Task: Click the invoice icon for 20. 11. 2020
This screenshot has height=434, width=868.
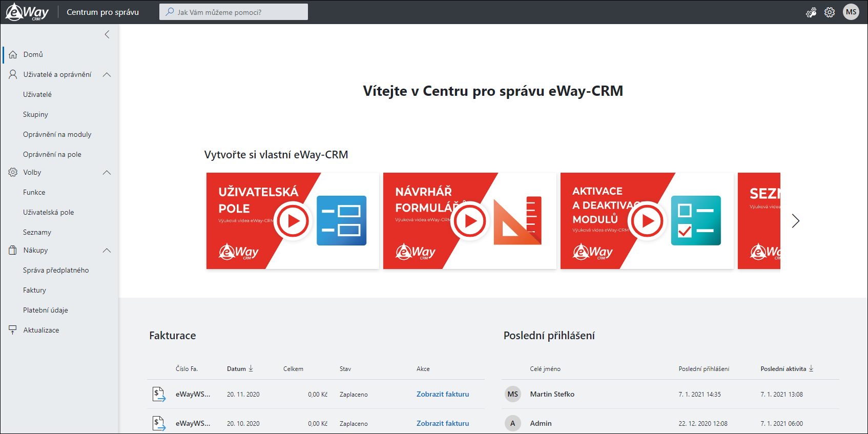Action: [159, 394]
